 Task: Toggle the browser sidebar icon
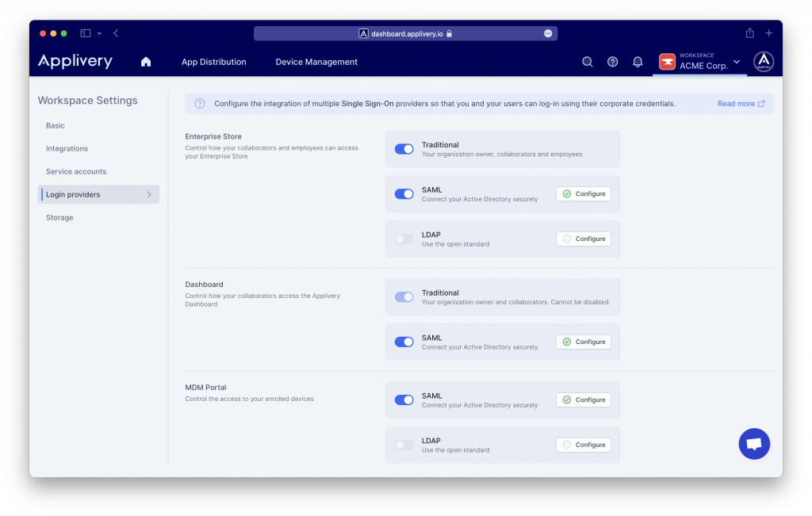(x=86, y=33)
